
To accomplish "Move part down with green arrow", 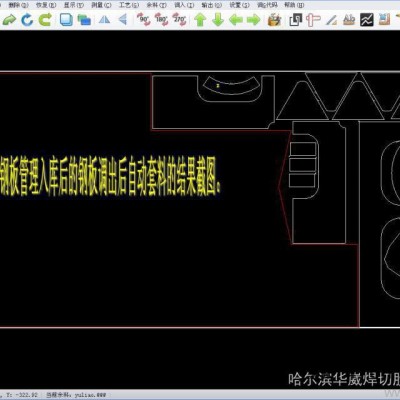I will pyautogui.click(x=218, y=20).
